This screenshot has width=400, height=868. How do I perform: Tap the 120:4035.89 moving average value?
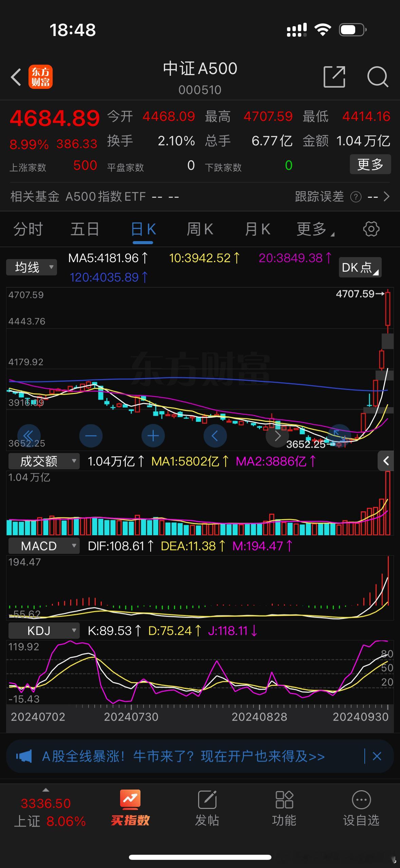[x=109, y=277]
